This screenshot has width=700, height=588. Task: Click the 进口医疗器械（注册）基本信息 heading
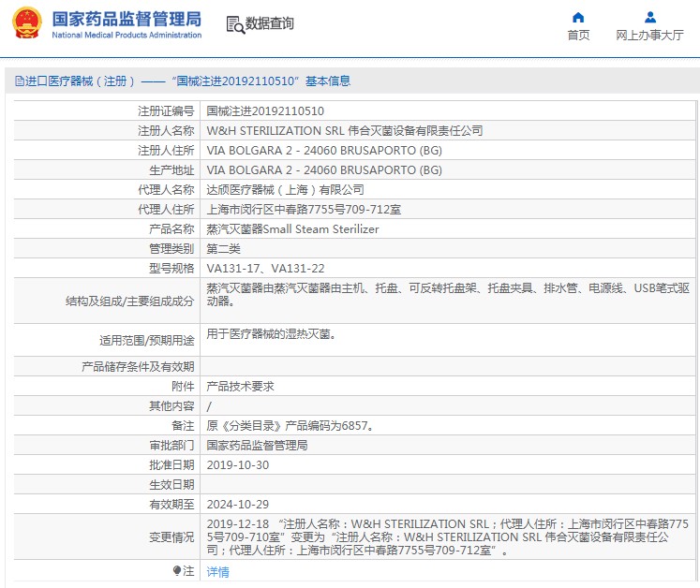pos(183,81)
